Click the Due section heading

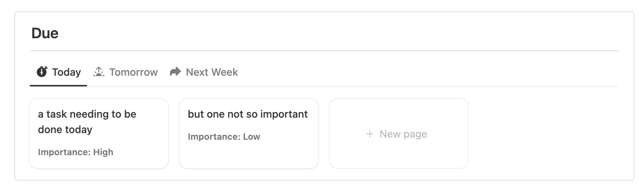pyautogui.click(x=45, y=33)
